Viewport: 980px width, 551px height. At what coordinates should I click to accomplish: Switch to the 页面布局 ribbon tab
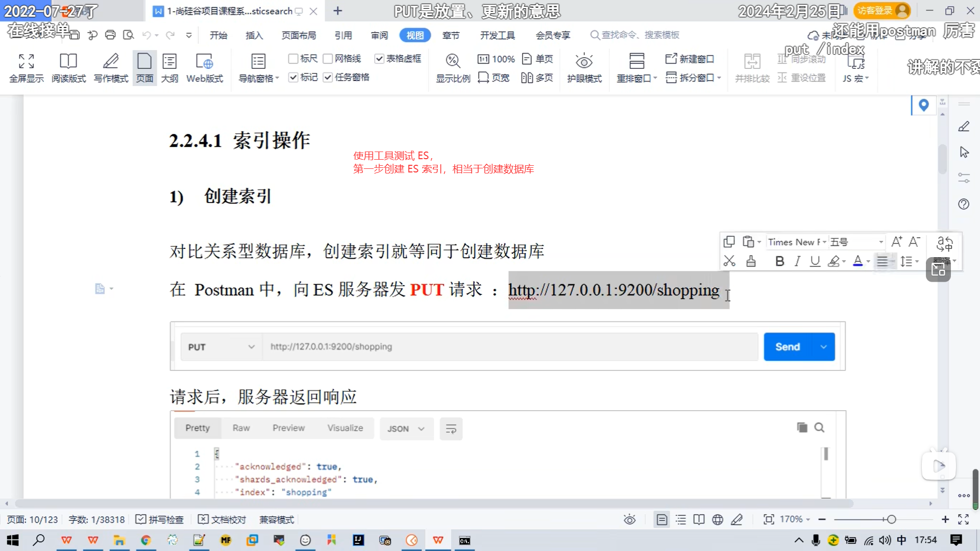(x=299, y=35)
